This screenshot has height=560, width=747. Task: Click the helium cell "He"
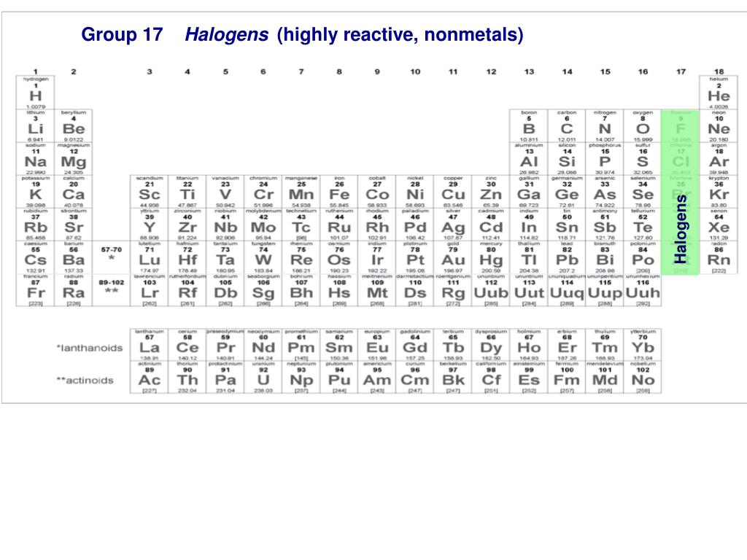pos(719,93)
